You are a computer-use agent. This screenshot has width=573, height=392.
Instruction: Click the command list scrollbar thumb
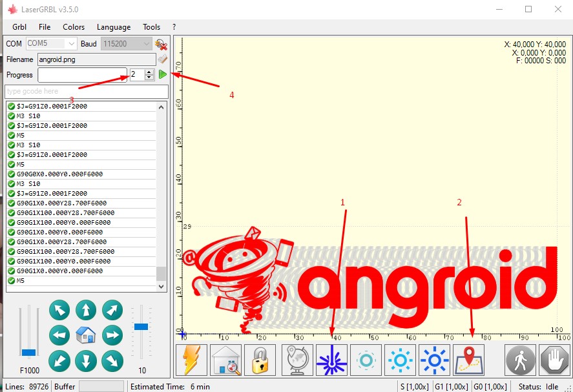161,274
